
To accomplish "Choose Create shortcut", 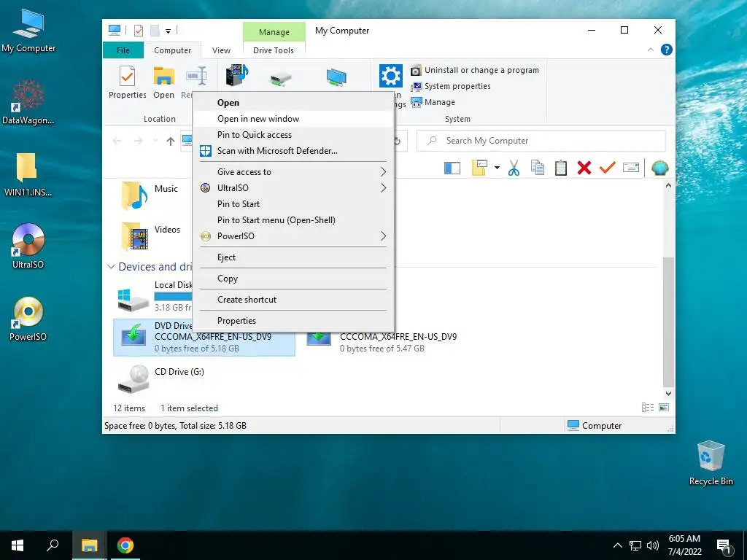I will point(293,300).
